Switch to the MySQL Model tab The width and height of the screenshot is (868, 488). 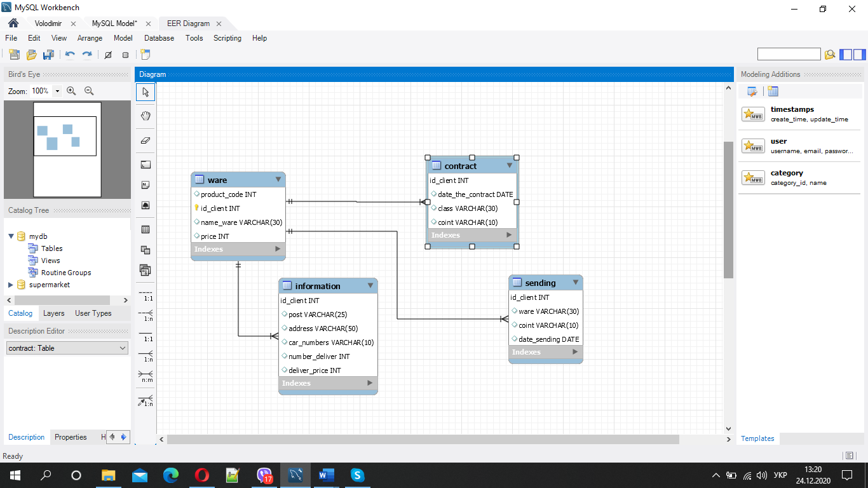[x=114, y=24]
